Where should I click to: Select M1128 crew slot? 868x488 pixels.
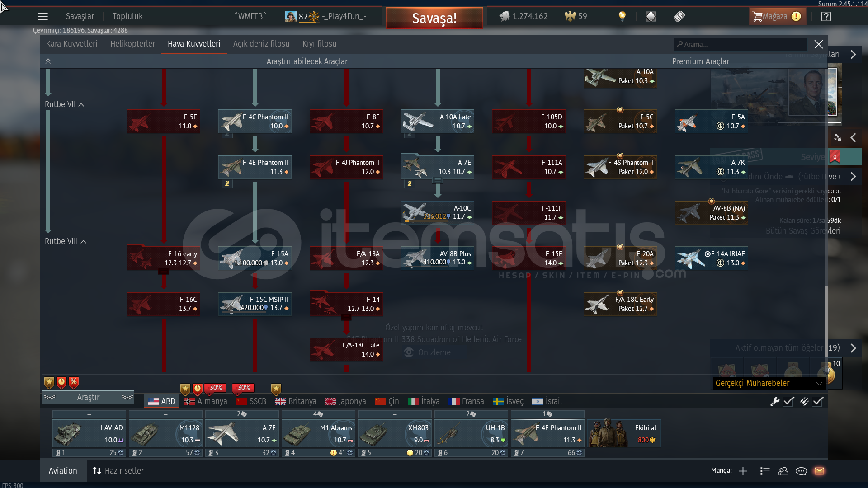click(x=165, y=434)
